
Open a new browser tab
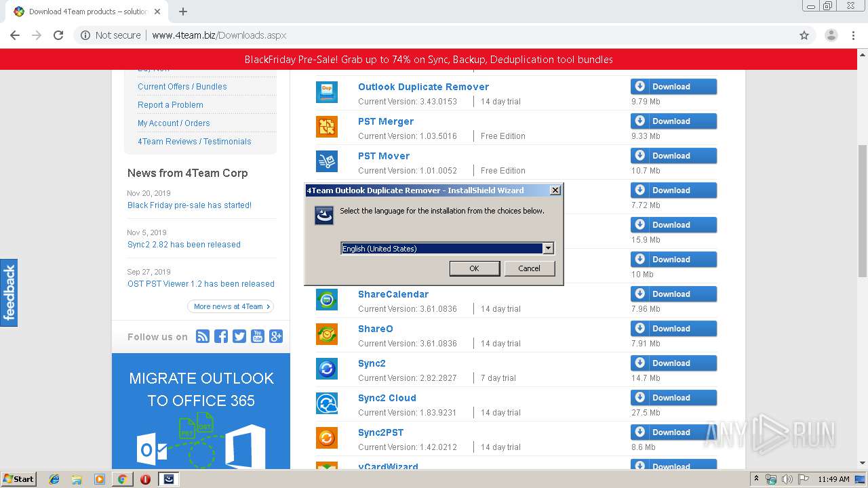pyautogui.click(x=183, y=12)
